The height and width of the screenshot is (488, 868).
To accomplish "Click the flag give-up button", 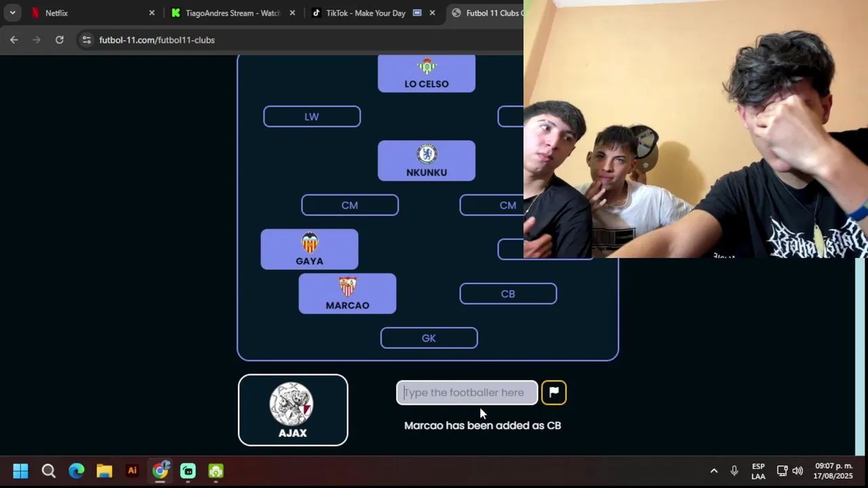I will tap(554, 392).
